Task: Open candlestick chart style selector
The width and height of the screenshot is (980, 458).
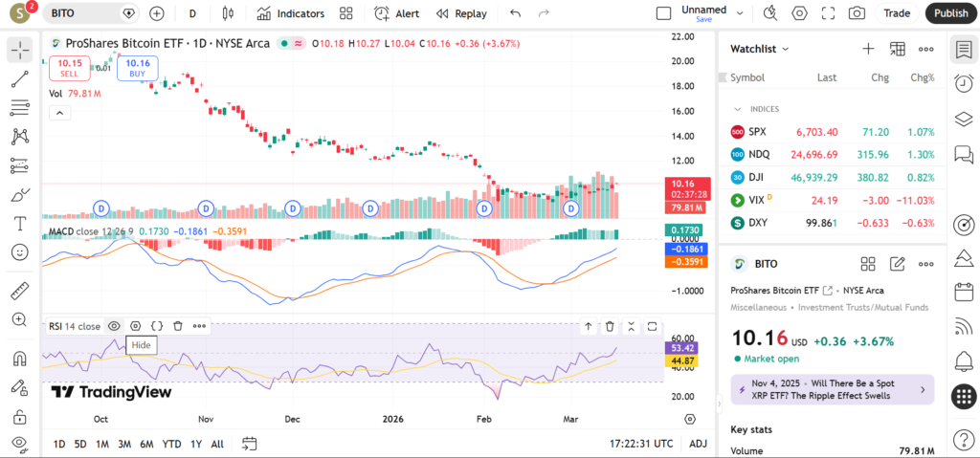Action: [227, 13]
